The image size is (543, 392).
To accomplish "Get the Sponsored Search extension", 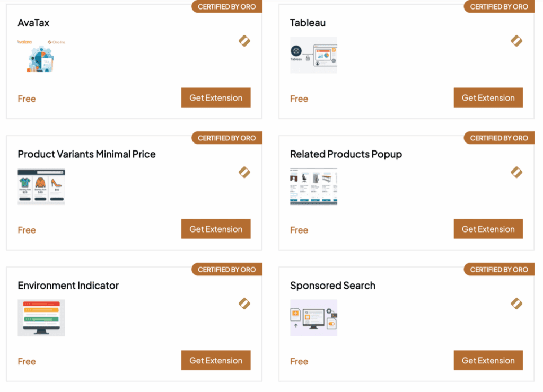I will click(488, 360).
